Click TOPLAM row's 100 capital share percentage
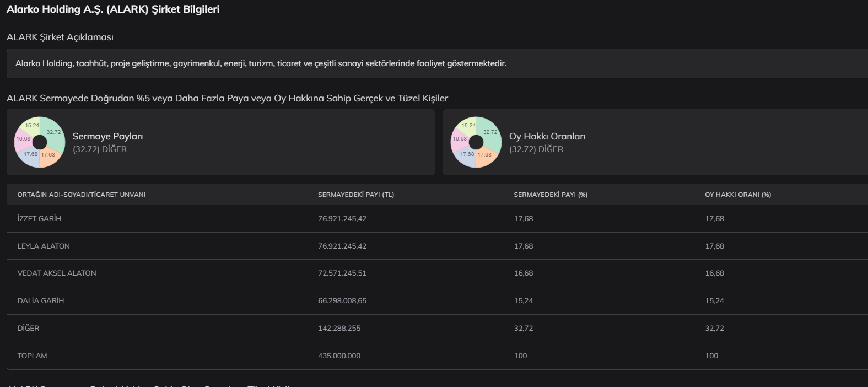This screenshot has width=868, height=387. tap(521, 356)
